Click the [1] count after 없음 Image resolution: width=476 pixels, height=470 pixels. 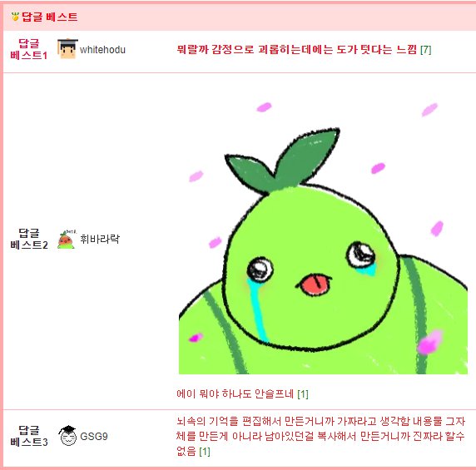coord(205,452)
